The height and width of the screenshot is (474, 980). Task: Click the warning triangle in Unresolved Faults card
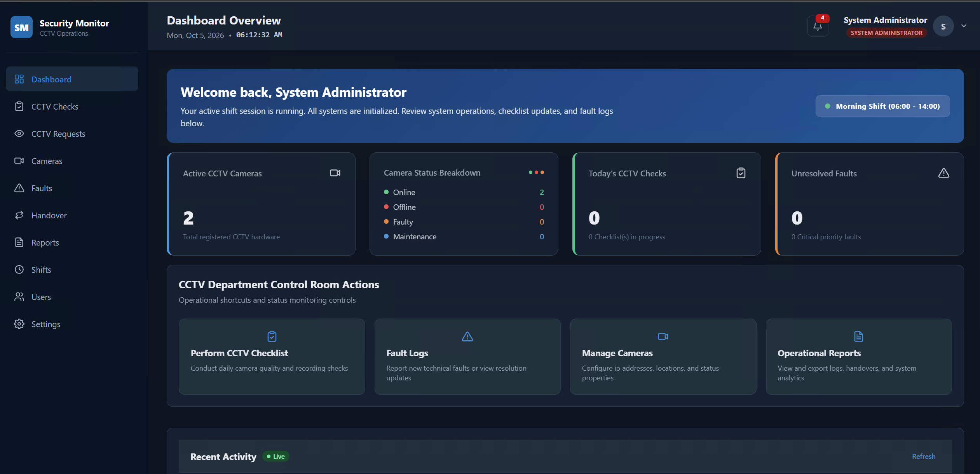[943, 173]
